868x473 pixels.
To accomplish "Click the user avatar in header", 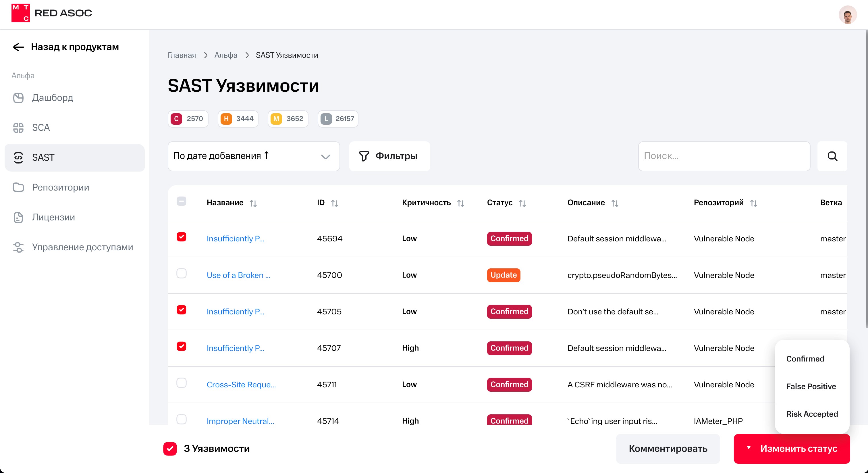I will [847, 15].
